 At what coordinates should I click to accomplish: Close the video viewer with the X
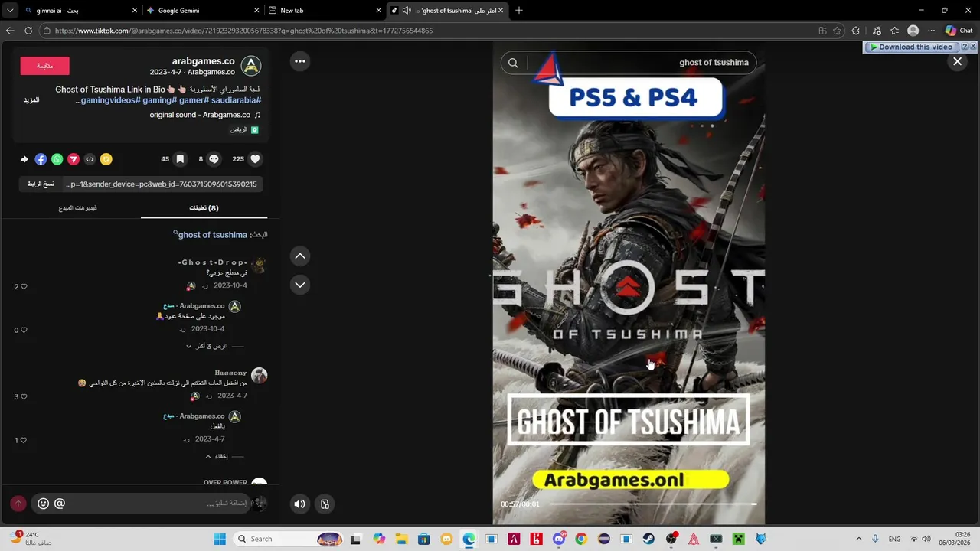click(957, 62)
